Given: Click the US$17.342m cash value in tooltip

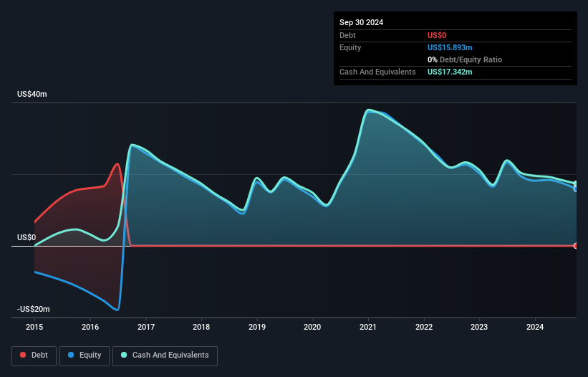Looking at the screenshot, I should coord(450,72).
